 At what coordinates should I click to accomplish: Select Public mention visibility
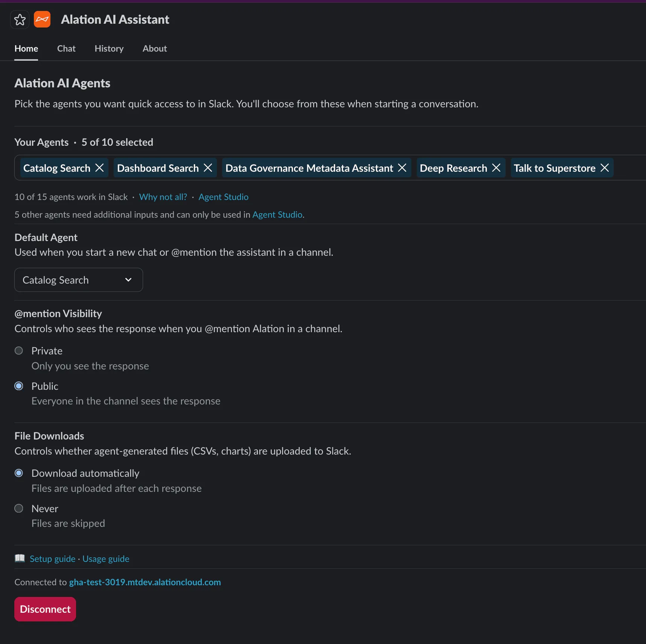point(19,386)
